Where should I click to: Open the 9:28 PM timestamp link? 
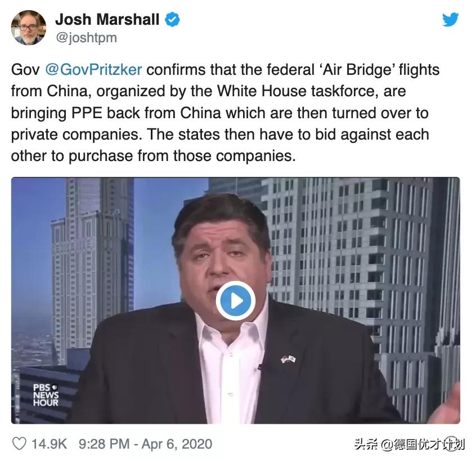point(104,444)
